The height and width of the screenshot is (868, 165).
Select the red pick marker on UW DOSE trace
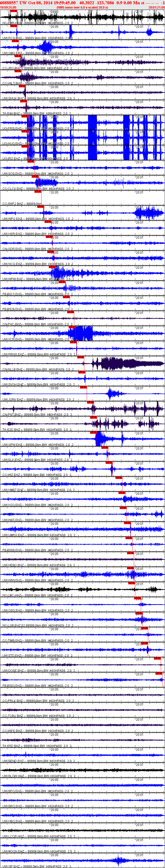pos(157,658)
